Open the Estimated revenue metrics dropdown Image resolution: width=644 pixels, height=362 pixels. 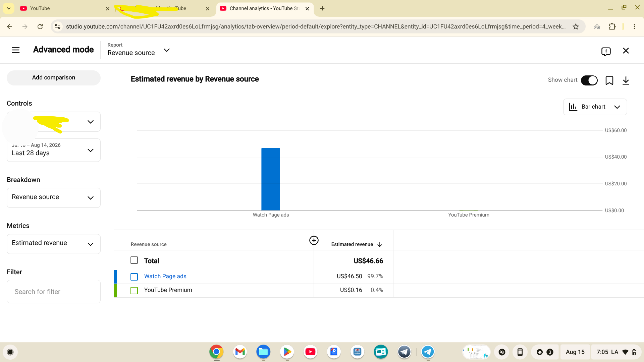pos(54,244)
